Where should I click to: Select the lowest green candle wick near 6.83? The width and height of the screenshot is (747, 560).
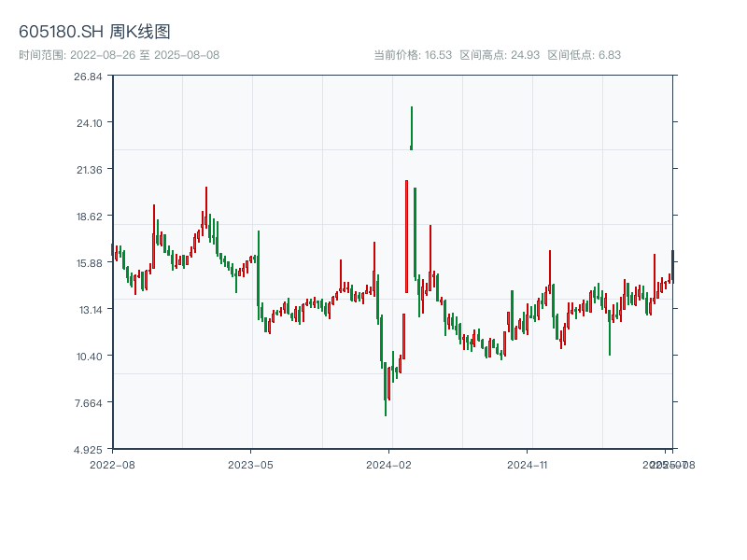tap(386, 388)
